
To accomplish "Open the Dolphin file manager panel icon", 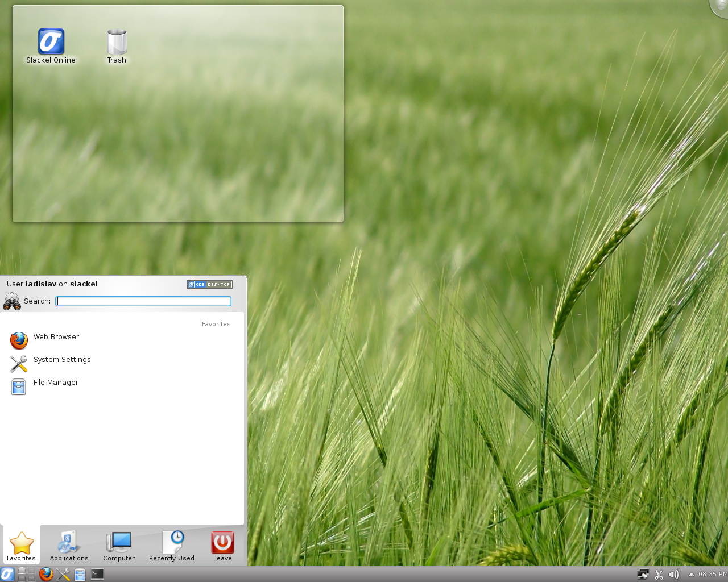I will click(x=79, y=574).
